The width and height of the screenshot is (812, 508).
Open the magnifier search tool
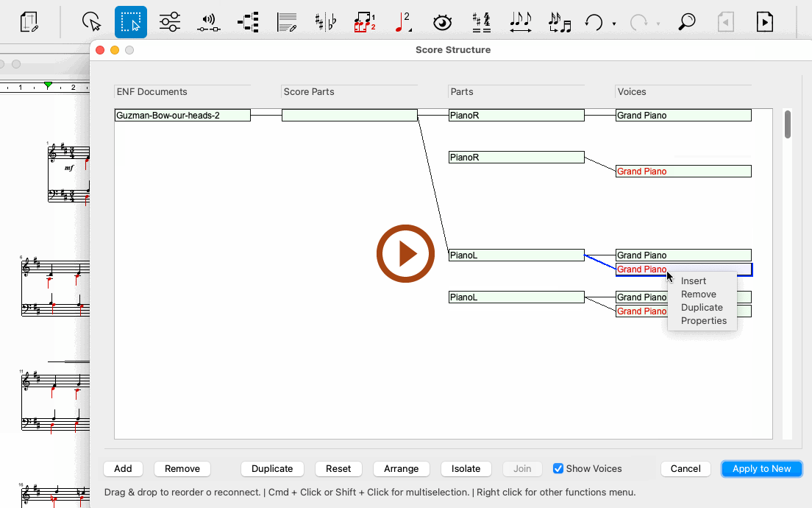(686, 22)
